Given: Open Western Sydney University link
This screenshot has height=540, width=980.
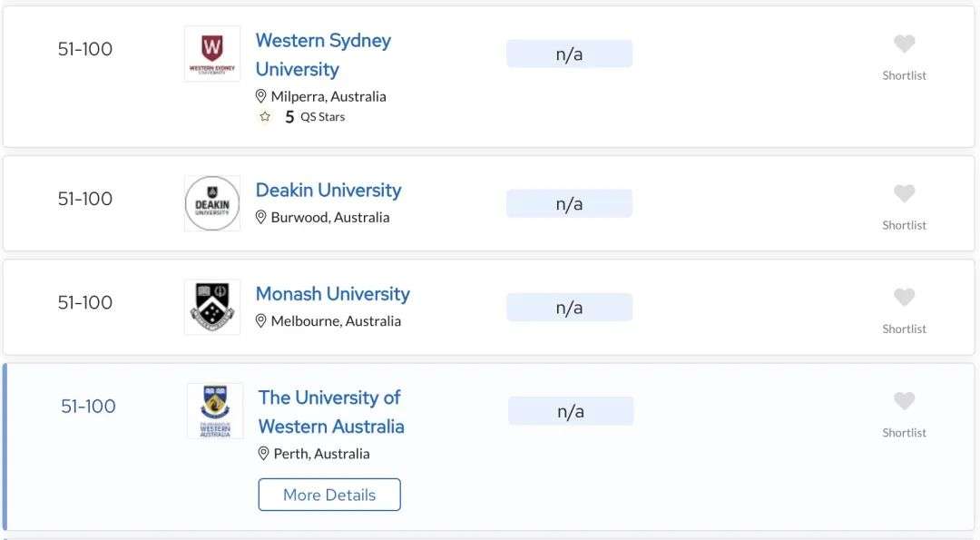Looking at the screenshot, I should pyautogui.click(x=323, y=55).
